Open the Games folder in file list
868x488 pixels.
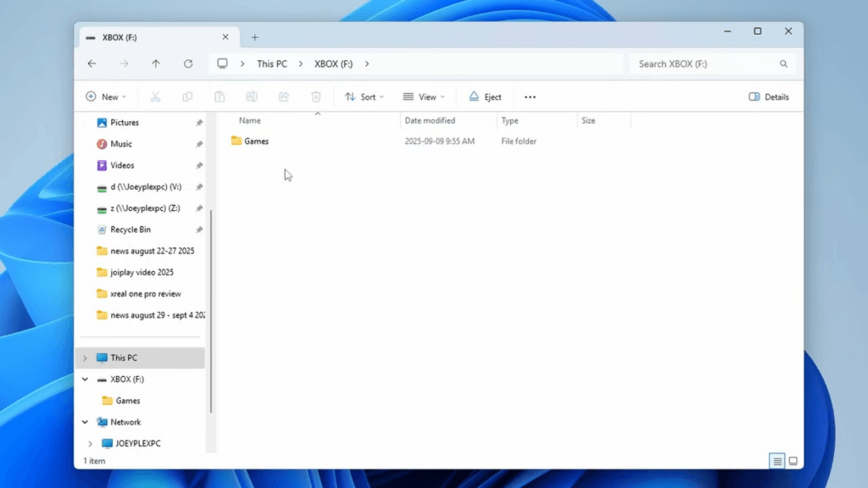(x=255, y=141)
